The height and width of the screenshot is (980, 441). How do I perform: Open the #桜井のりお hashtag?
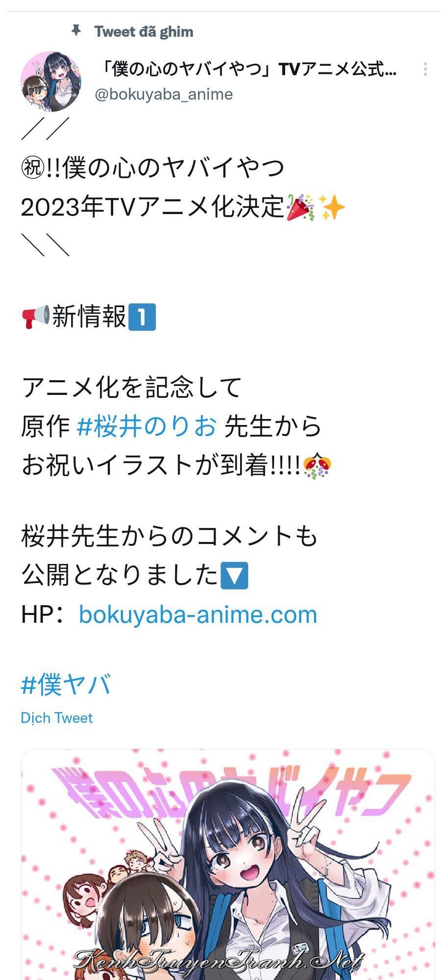(147, 427)
